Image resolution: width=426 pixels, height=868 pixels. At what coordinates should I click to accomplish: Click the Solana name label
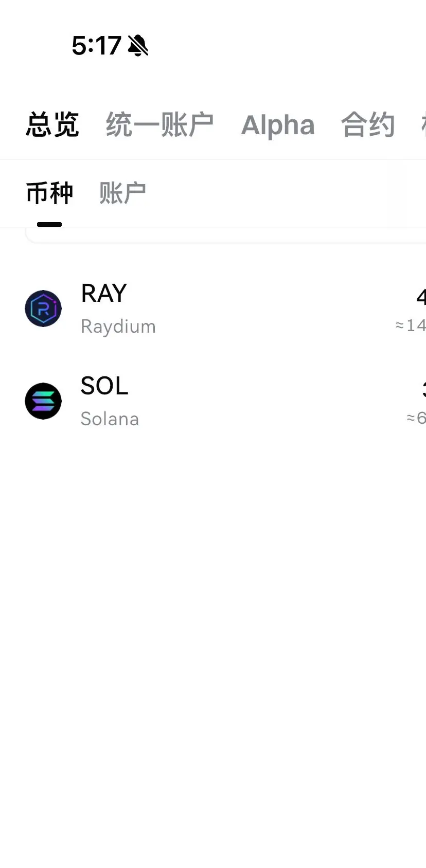click(x=110, y=419)
